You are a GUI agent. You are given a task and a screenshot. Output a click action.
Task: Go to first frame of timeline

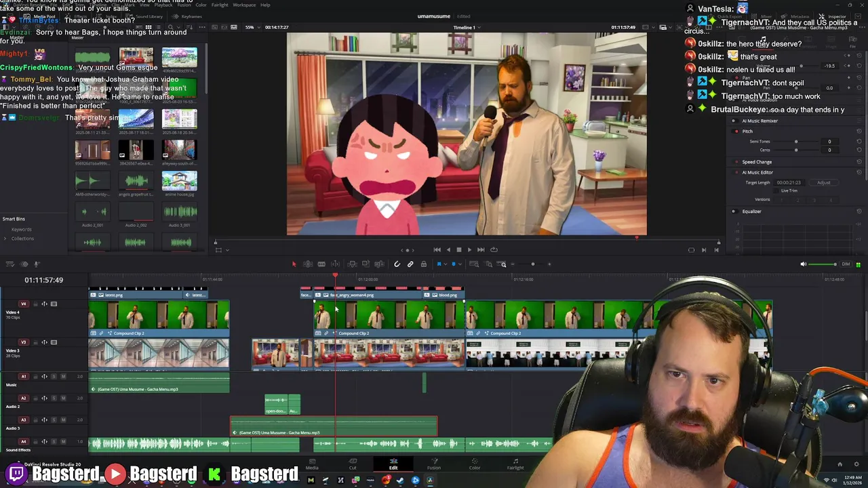tap(437, 250)
